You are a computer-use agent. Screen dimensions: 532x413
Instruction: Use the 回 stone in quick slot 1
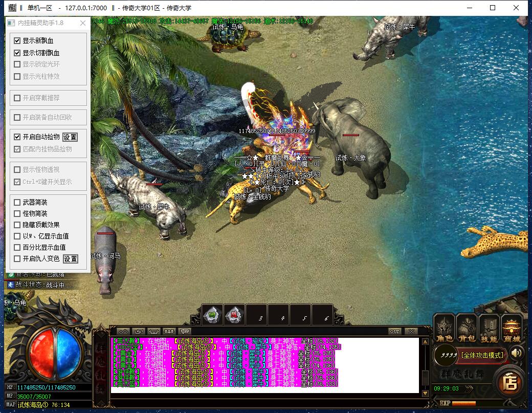pyautogui.click(x=212, y=315)
